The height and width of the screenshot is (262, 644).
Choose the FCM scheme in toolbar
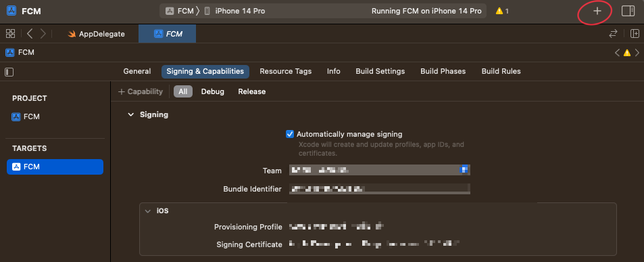[180, 11]
